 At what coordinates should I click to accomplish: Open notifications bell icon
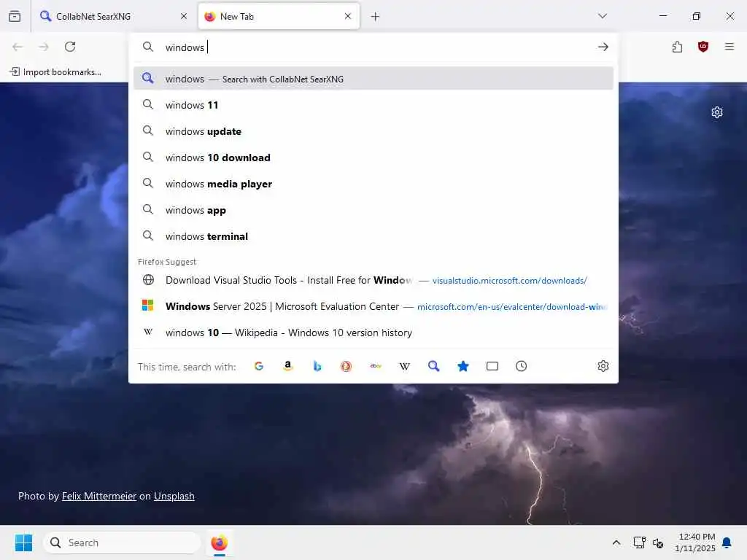[x=727, y=542]
